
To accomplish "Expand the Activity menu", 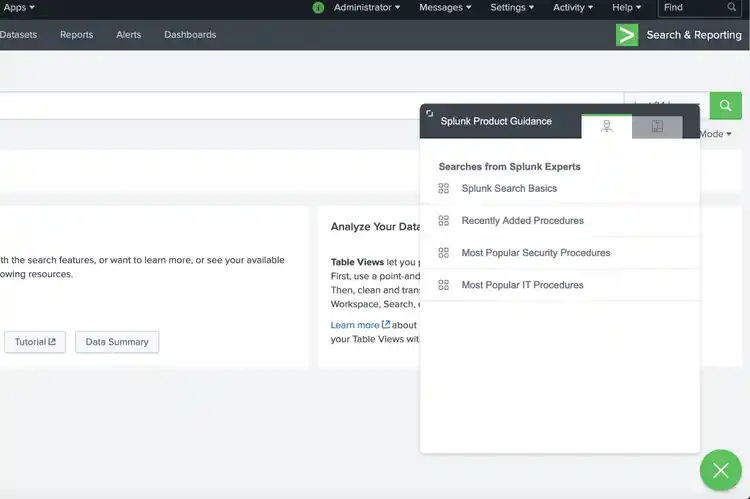I will click(573, 8).
